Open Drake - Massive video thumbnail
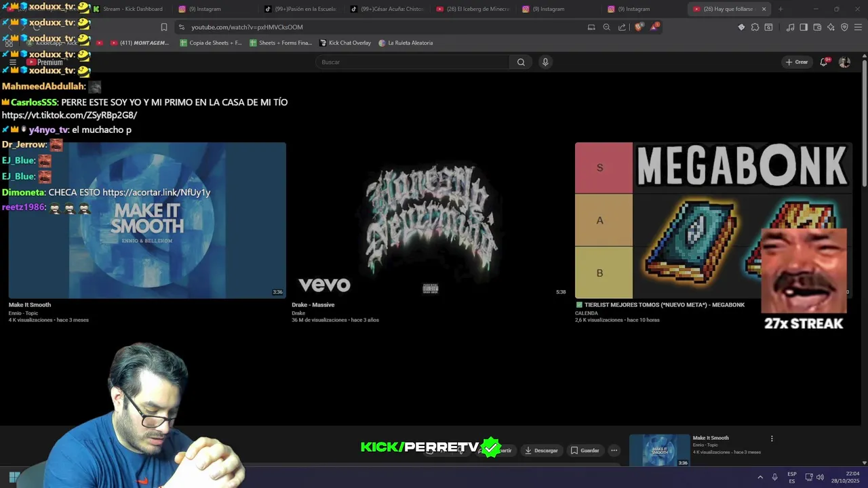This screenshot has height=488, width=868. click(430, 220)
